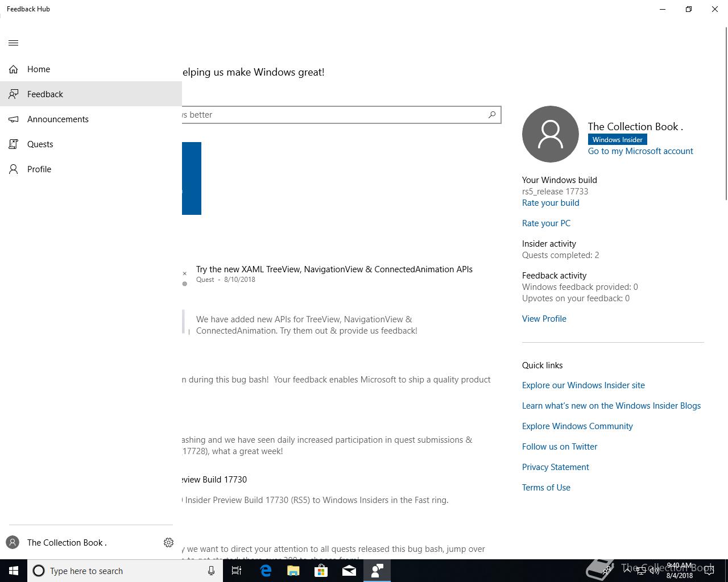Open the Home page
Viewport: 728px width, 582px height.
click(x=91, y=69)
